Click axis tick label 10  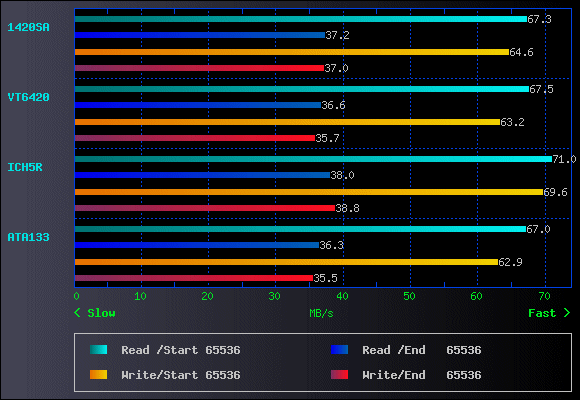pyautogui.click(x=140, y=296)
